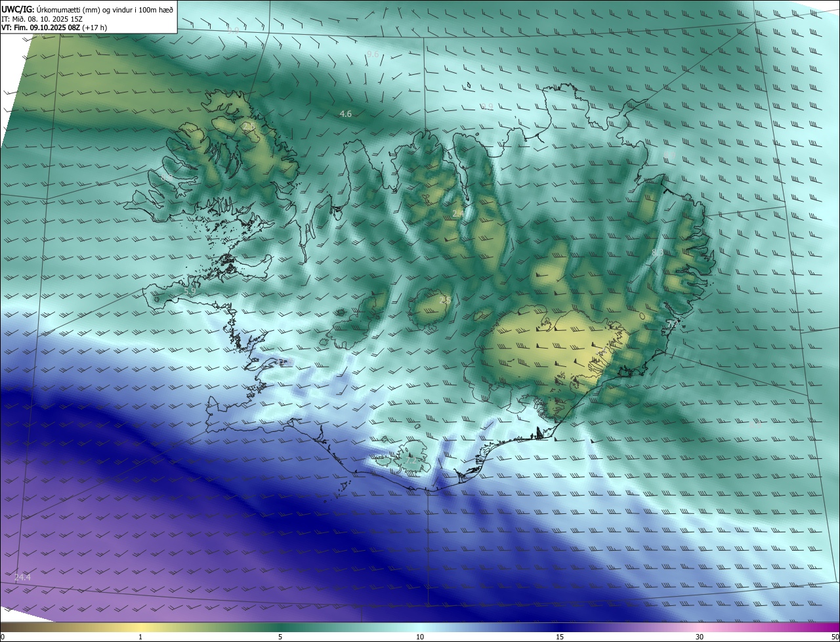Click the 50 tick on the color scale
The height and width of the screenshot is (642, 840).
pyautogui.click(x=835, y=637)
